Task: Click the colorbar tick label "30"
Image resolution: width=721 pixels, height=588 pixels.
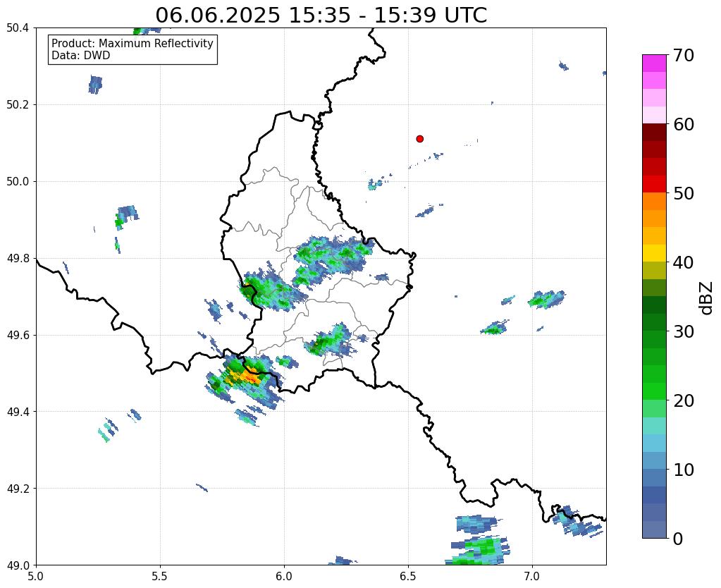Action: (x=684, y=331)
